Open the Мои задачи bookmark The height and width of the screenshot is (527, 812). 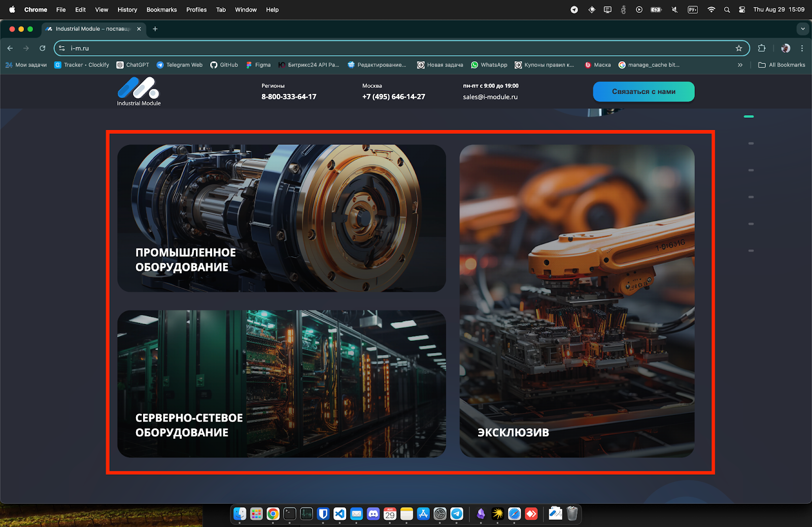pos(26,65)
